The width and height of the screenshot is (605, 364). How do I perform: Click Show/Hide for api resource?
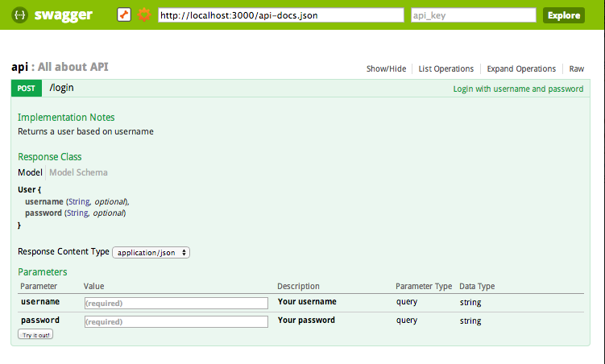tap(386, 68)
